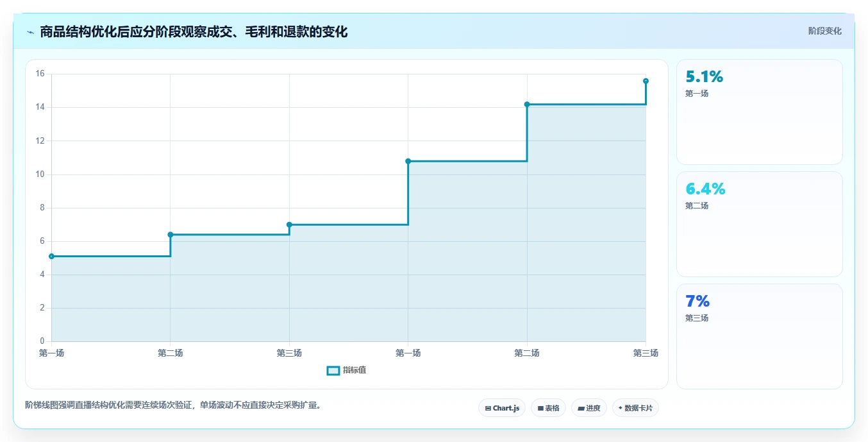Screen dimensions: 868x442
Task: Toggle the 指标值 legend item
Action: click(x=347, y=370)
